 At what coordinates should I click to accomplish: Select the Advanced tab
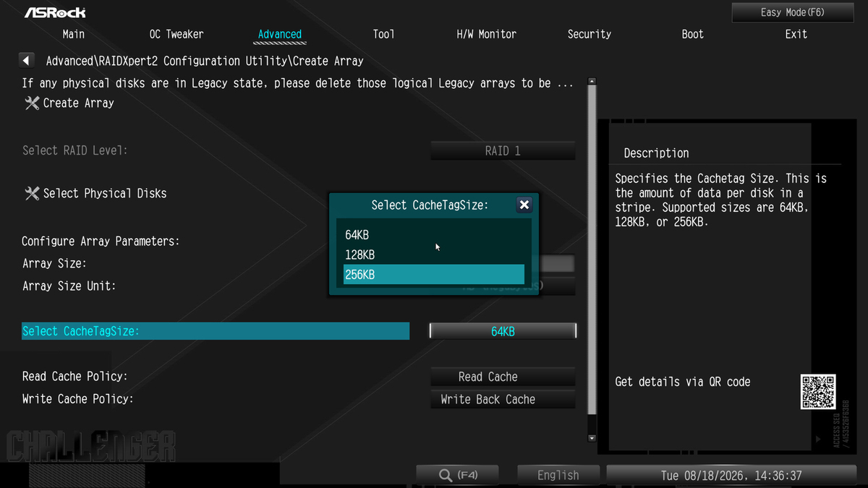point(280,34)
